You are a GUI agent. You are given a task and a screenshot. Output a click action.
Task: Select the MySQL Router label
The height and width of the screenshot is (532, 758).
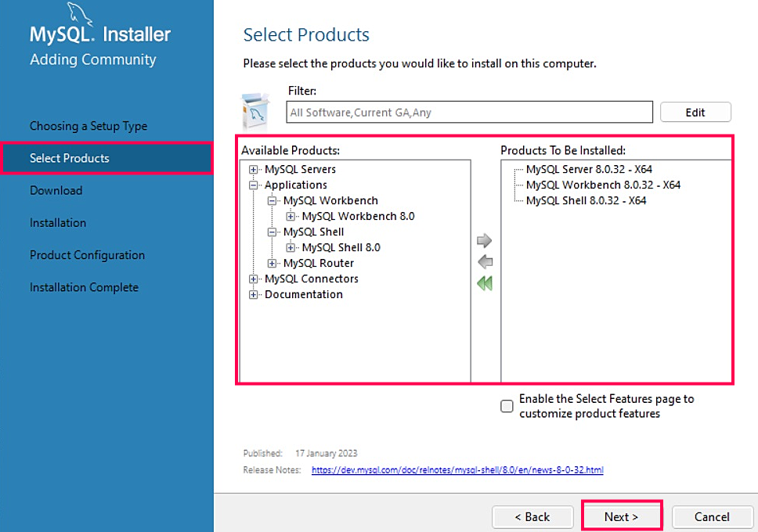point(319,264)
